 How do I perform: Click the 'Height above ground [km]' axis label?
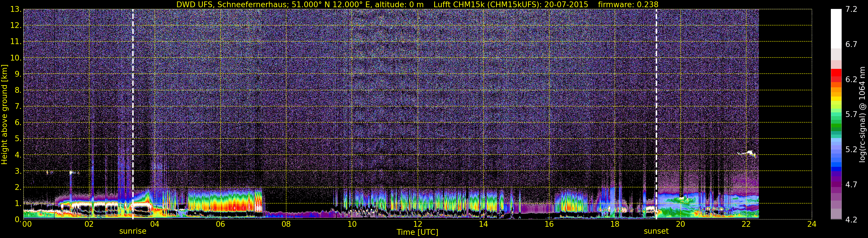point(4,114)
